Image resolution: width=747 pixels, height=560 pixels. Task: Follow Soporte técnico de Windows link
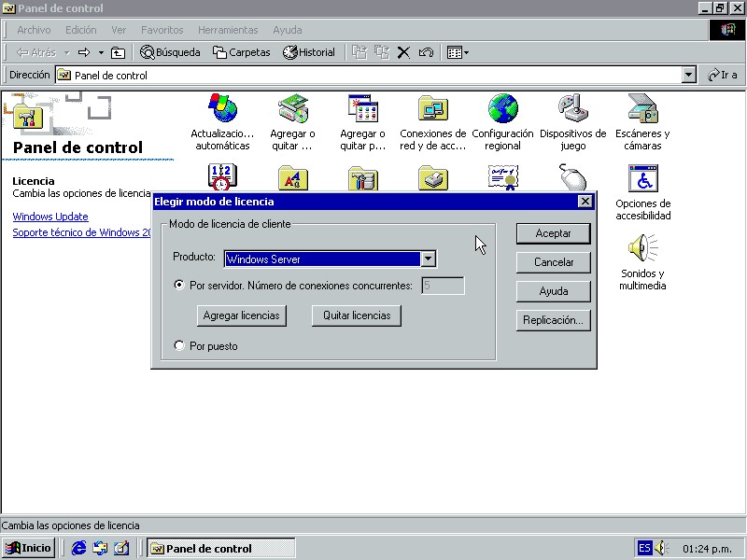click(x=81, y=232)
